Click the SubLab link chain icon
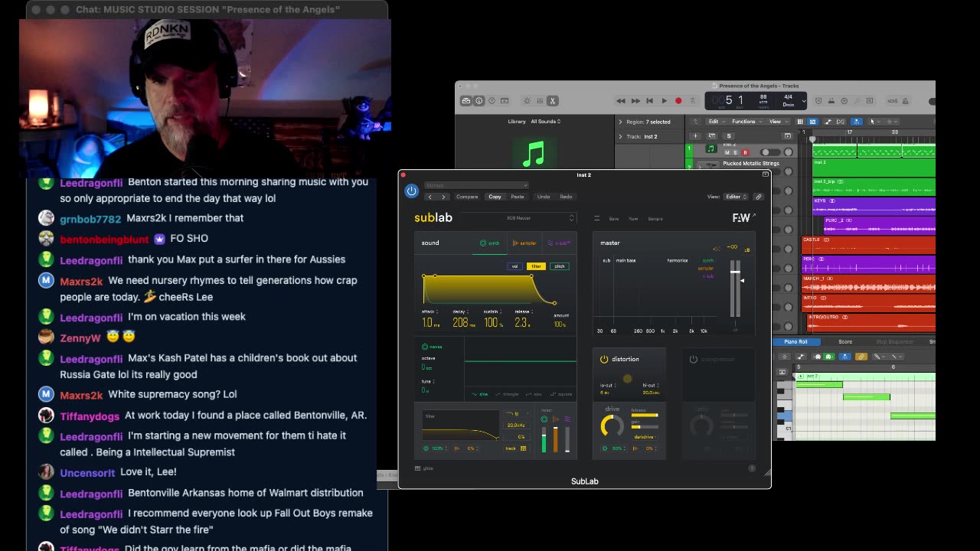Viewport: 980px width, 551px height. pyautogui.click(x=759, y=197)
